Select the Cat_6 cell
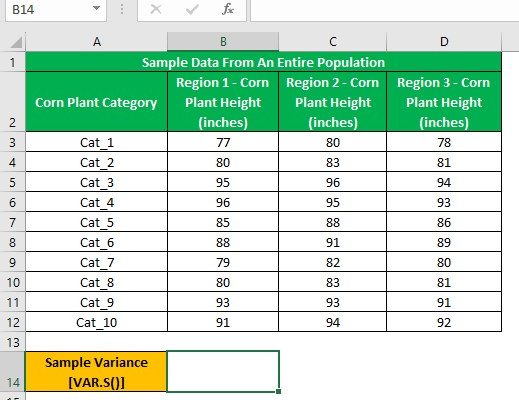The image size is (519, 400). pos(96,242)
